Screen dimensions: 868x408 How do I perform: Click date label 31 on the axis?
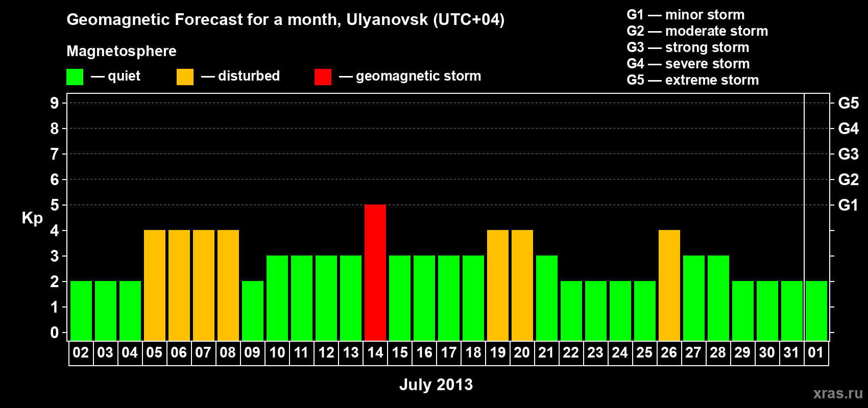tap(791, 353)
